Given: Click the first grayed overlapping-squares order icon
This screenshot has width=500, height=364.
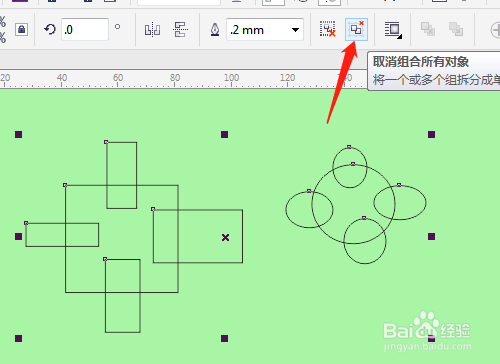Looking at the screenshot, I should 427,29.
